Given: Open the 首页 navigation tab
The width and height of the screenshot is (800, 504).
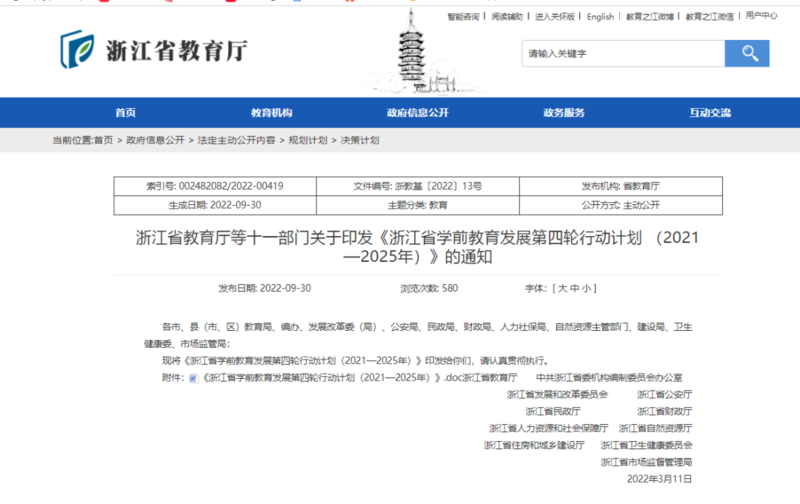Looking at the screenshot, I should 125,113.
